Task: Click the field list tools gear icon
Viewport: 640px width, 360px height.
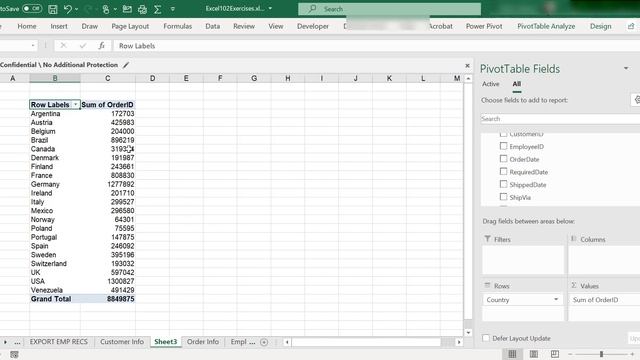Action: (x=637, y=100)
